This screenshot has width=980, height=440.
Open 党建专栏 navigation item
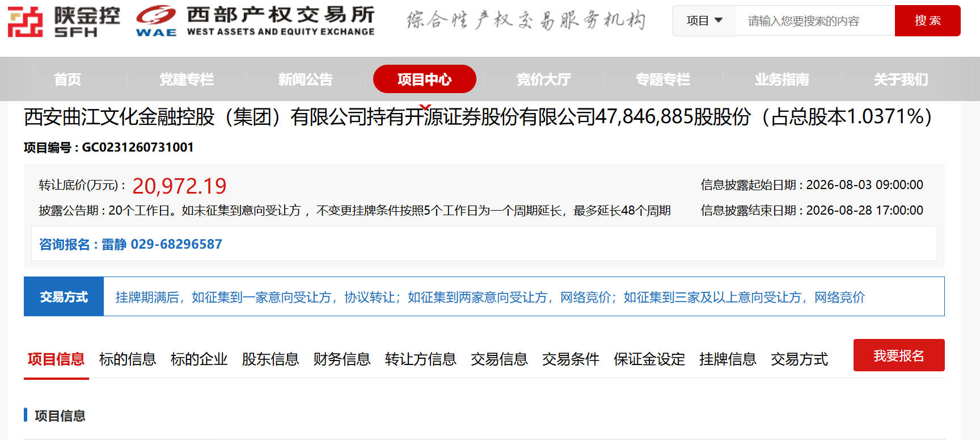click(x=187, y=79)
